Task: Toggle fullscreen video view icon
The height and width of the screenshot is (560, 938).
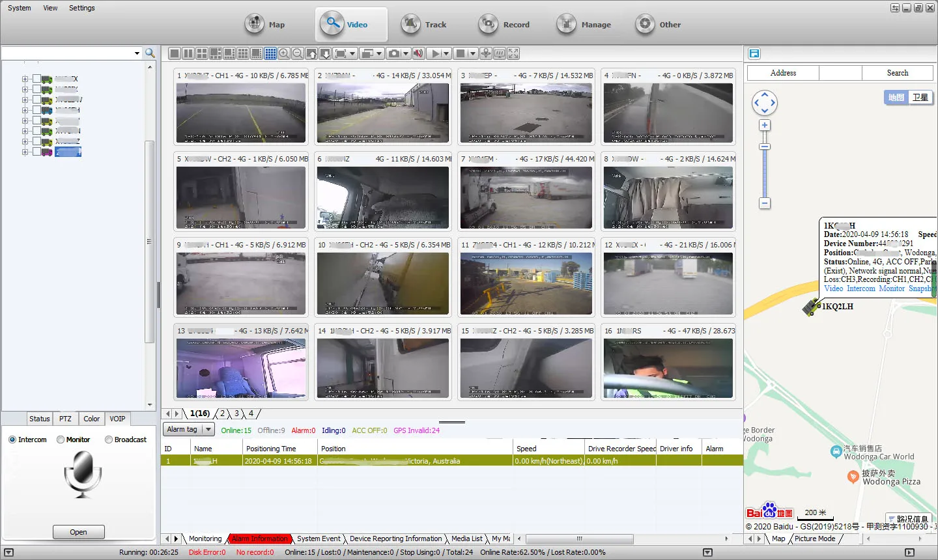Action: point(513,53)
